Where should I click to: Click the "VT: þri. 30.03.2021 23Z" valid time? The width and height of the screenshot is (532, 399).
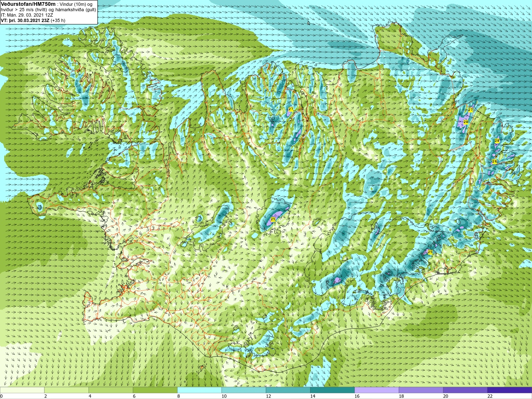coord(25,20)
